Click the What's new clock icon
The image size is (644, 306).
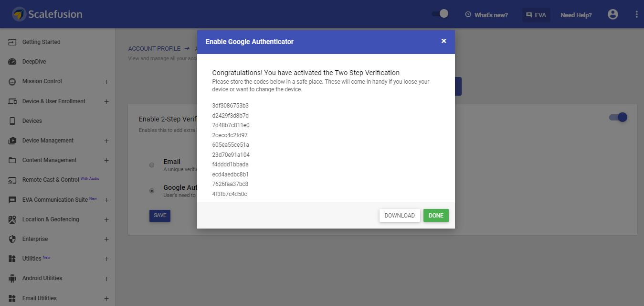(468, 15)
